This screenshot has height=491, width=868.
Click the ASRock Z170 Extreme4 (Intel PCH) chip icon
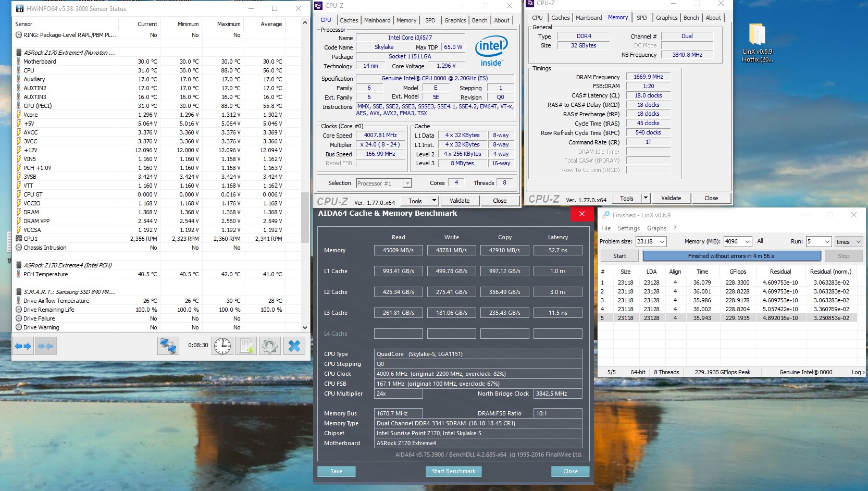[x=19, y=265]
